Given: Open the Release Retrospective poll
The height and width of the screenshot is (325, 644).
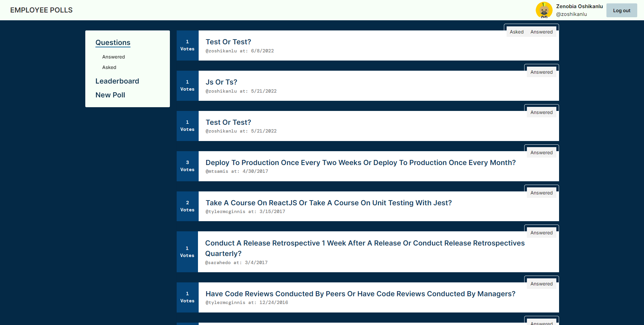Looking at the screenshot, I should pyautogui.click(x=365, y=248).
